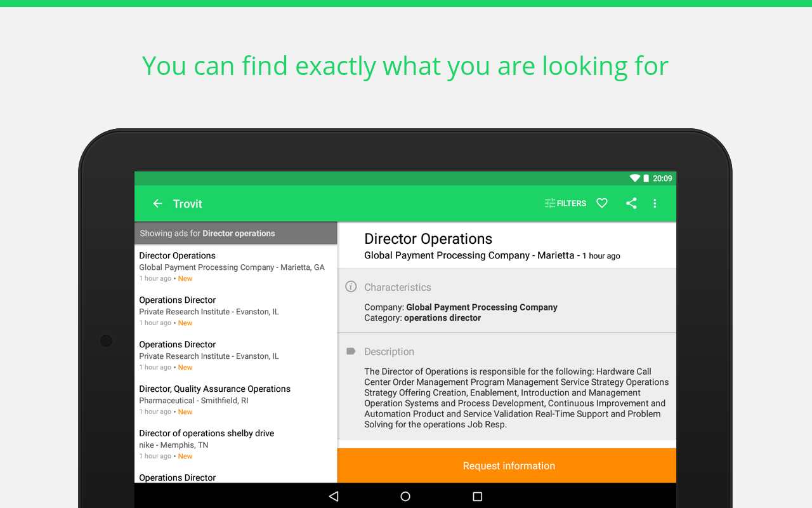Click Showing ads for Director operations bar

pyautogui.click(x=235, y=233)
